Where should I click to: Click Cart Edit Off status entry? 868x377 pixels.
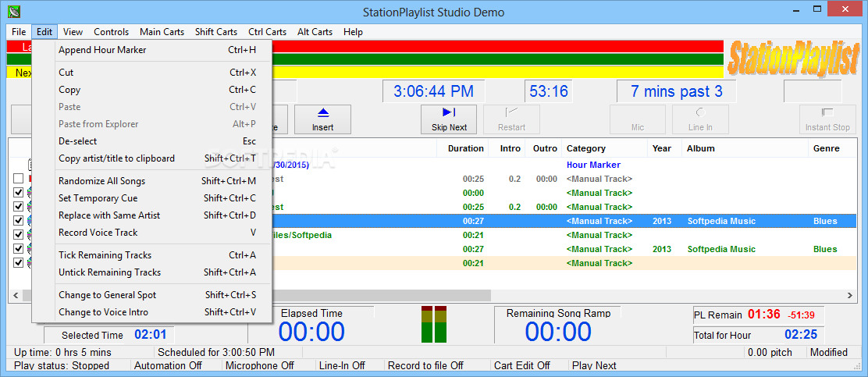coord(522,365)
